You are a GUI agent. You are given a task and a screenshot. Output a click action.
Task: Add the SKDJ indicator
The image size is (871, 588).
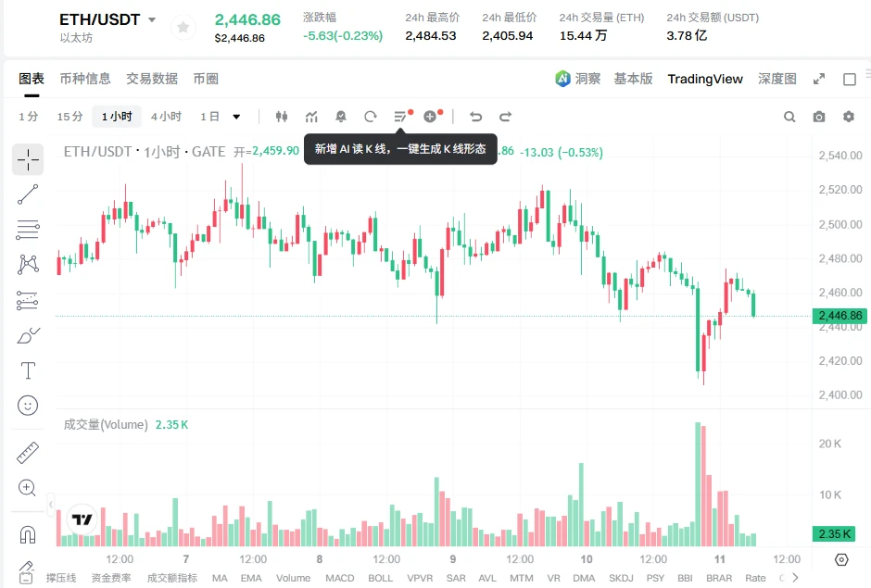(x=621, y=578)
